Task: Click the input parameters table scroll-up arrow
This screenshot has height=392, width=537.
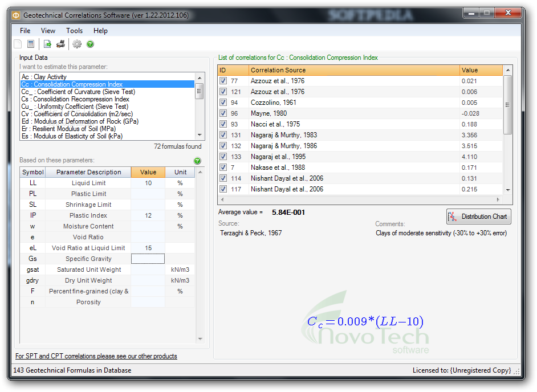Action: coord(200,172)
